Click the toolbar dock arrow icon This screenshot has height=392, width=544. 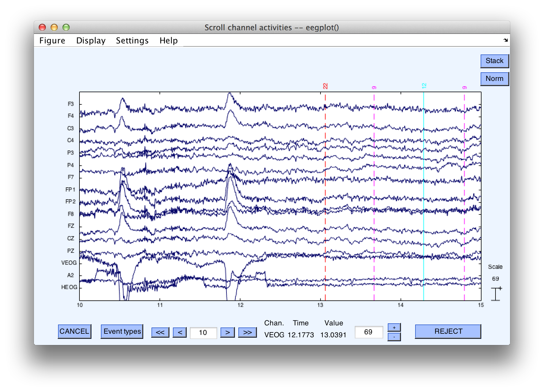506,40
